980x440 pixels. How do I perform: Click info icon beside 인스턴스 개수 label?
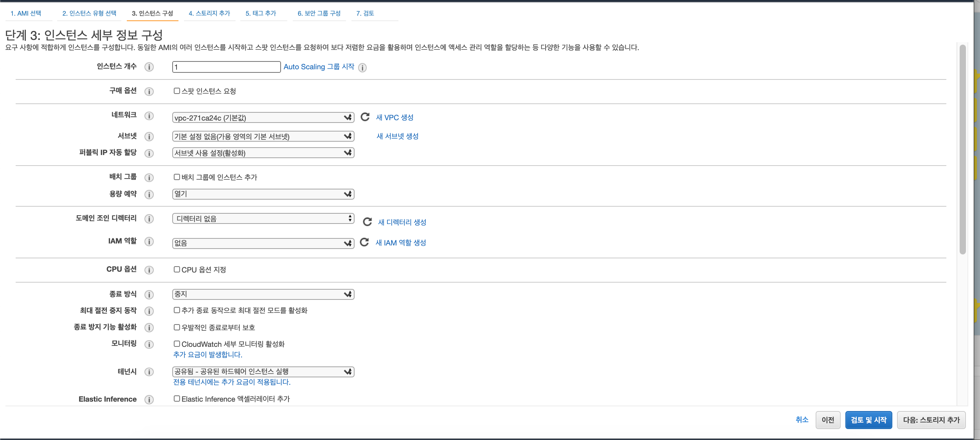pos(149,67)
